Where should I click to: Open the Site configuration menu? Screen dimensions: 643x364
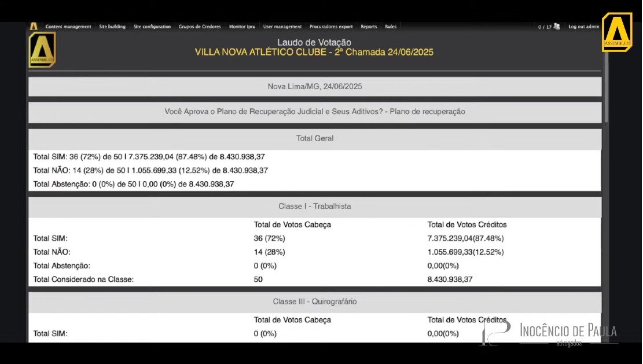[152, 27]
